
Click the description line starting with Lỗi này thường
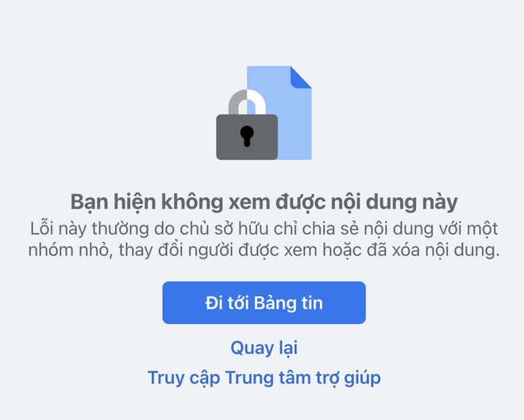pos(264,229)
